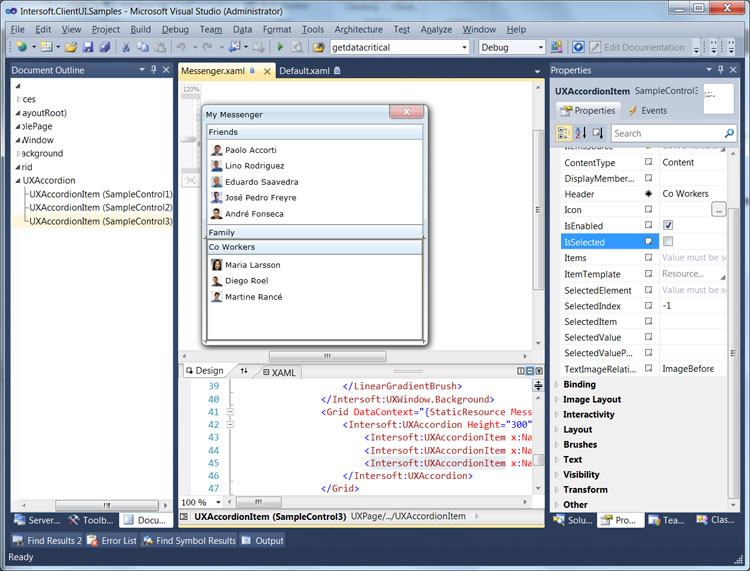Open the Format menu

pos(277,29)
